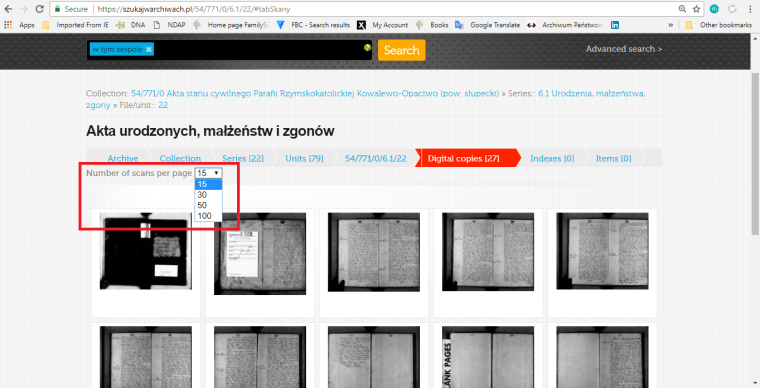This screenshot has width=760, height=388.
Task: Switch to the 54/771/0/6.1/22 tab
Action: [x=376, y=158]
